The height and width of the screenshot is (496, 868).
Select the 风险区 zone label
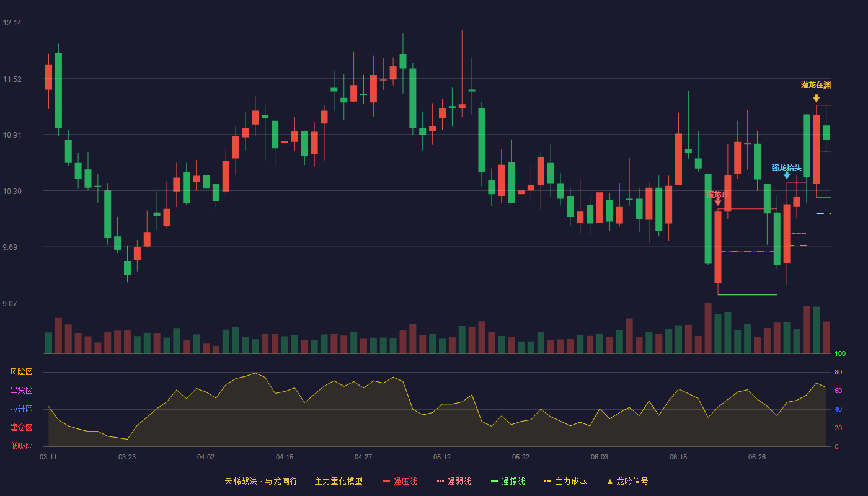point(21,372)
